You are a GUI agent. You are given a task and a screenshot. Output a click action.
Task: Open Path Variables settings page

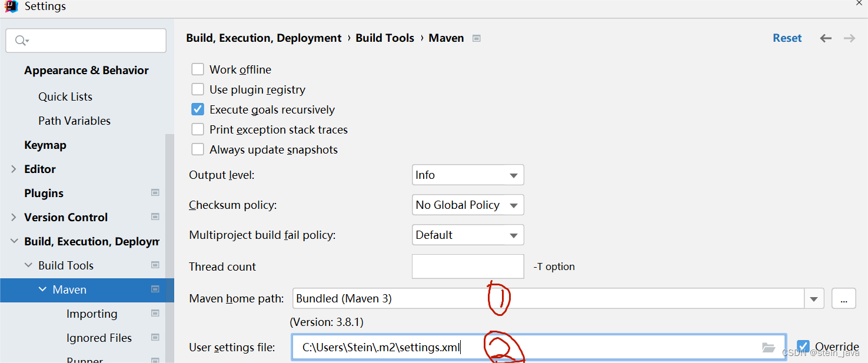click(74, 121)
